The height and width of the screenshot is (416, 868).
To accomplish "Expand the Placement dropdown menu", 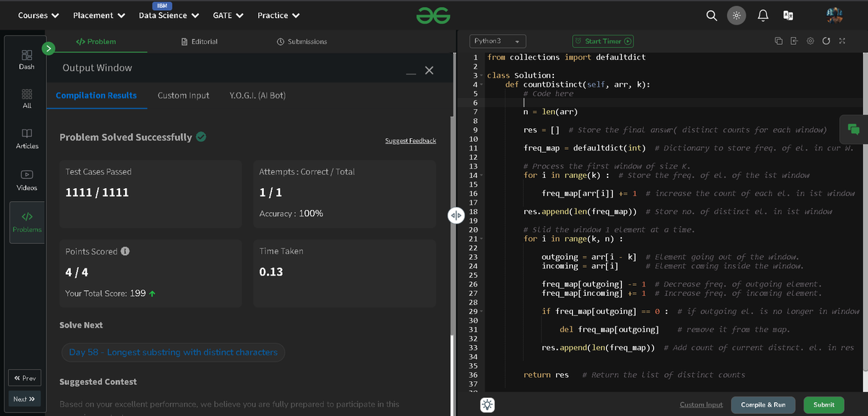I will click(x=98, y=15).
